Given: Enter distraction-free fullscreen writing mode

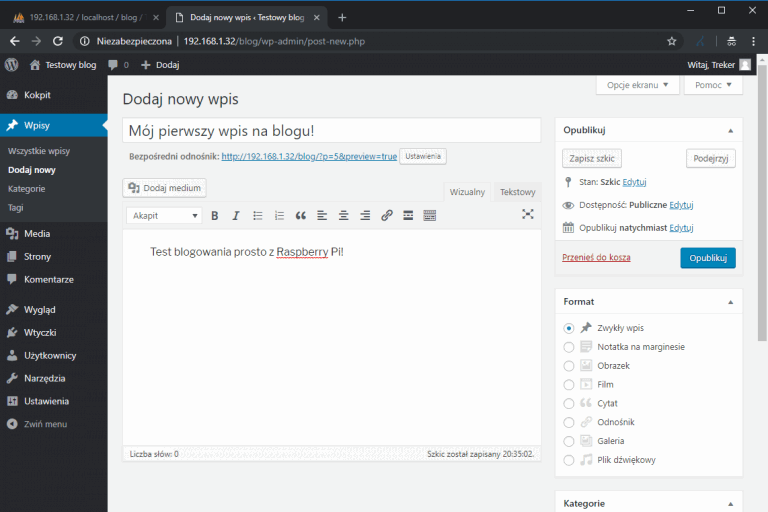Looking at the screenshot, I should 528,214.
